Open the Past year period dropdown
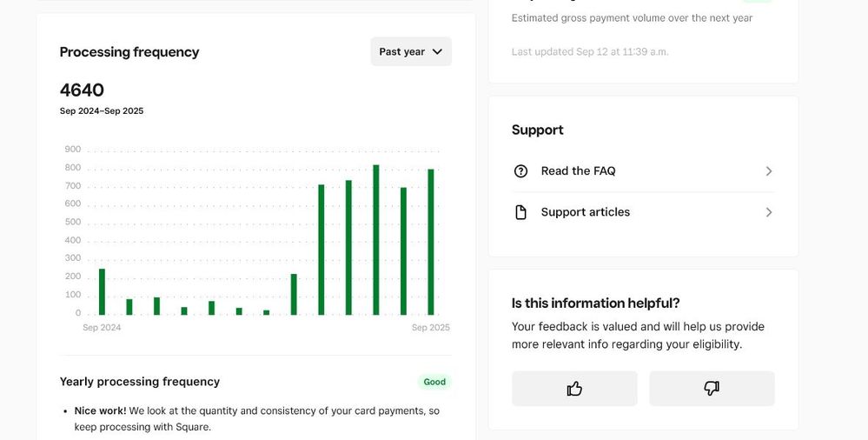The height and width of the screenshot is (440, 868). (x=411, y=51)
